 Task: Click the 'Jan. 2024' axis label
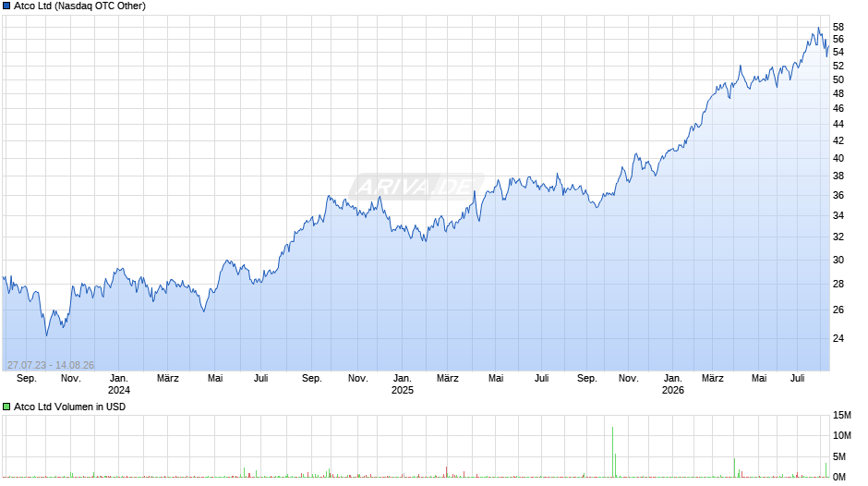[119, 384]
